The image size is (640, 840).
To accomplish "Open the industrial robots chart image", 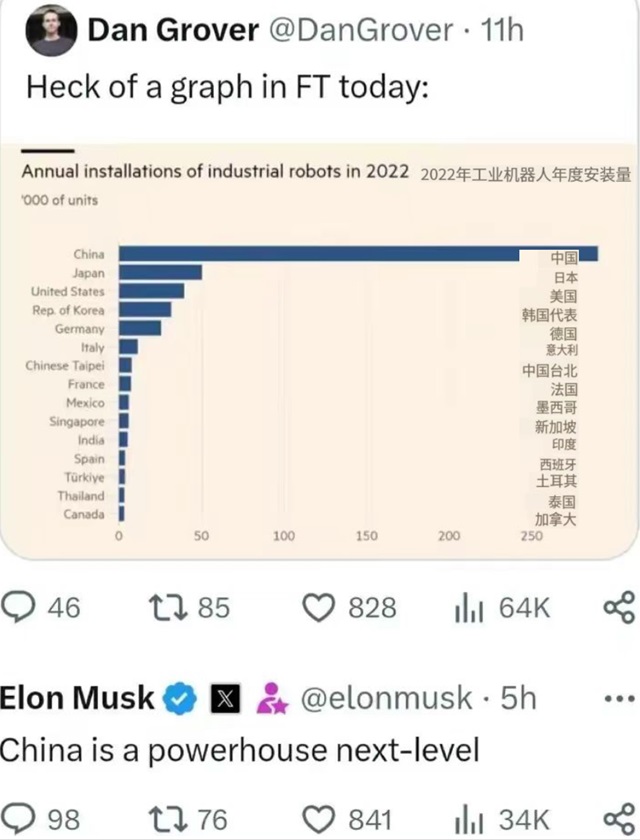I will click(x=320, y=351).
